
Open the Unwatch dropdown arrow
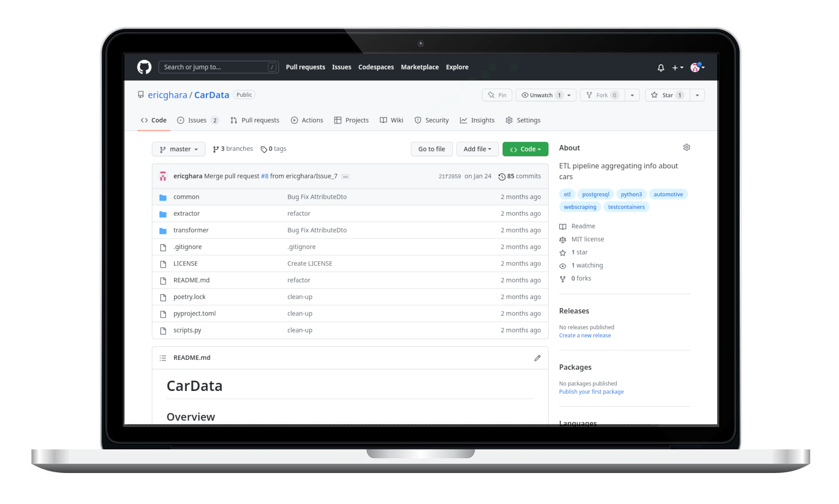point(569,95)
